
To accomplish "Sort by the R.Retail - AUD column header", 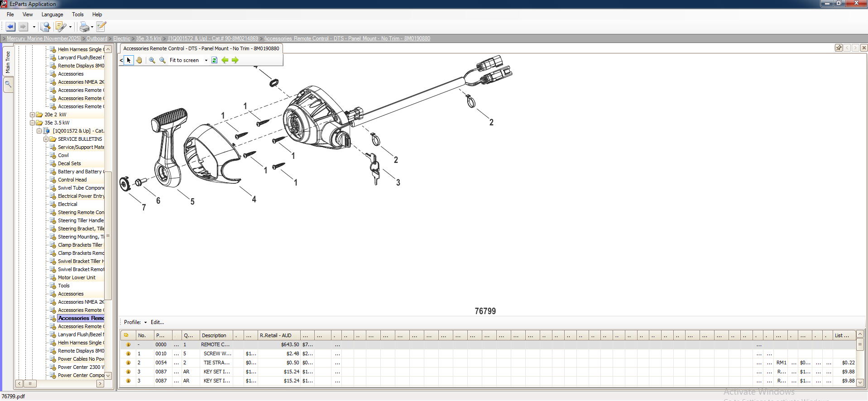I will [x=278, y=335].
